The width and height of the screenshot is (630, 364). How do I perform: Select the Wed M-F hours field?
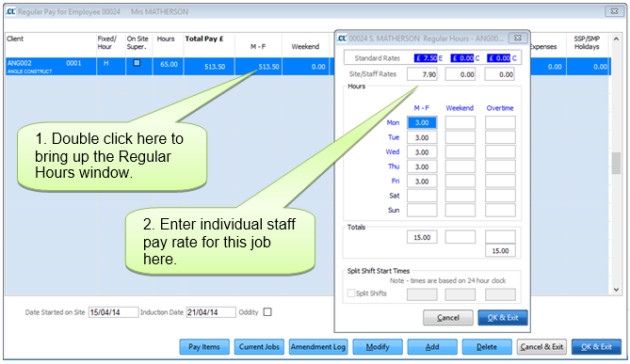click(422, 152)
